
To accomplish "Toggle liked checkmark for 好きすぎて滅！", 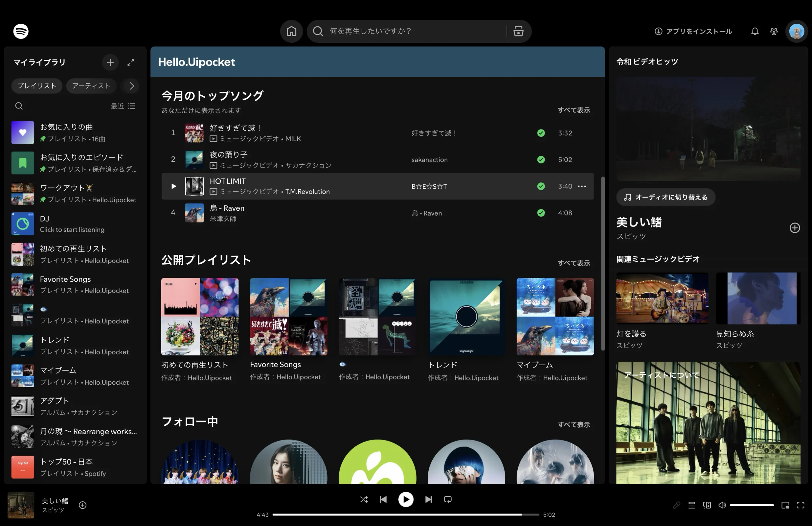I will coord(541,133).
